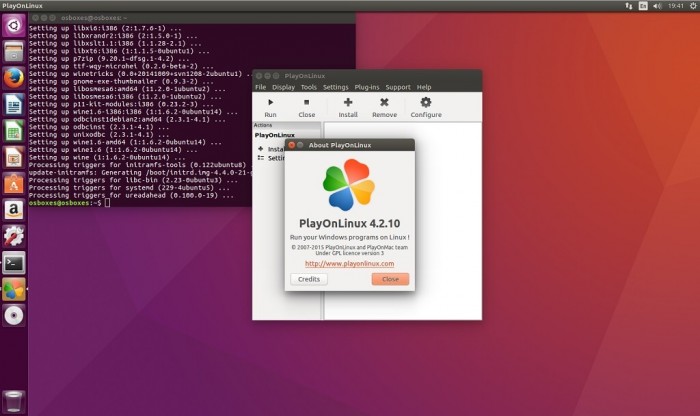The width and height of the screenshot is (700, 416).
Task: Open the playonlinux.com link
Action: pyautogui.click(x=349, y=263)
